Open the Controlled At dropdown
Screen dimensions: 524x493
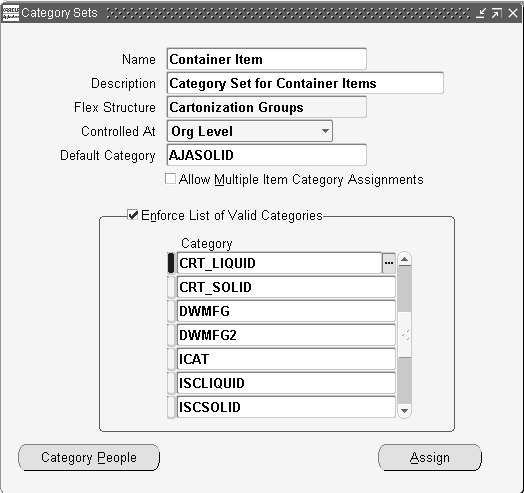pos(250,131)
